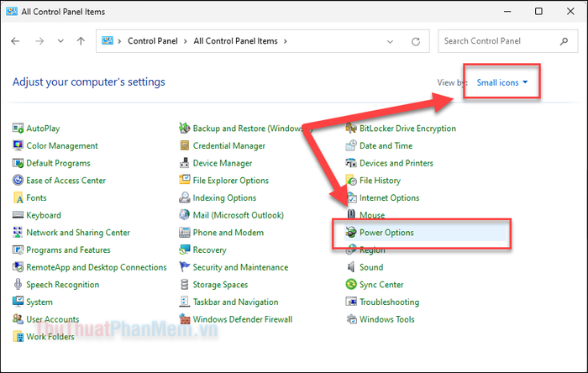Open the Windows Defender Firewall icon

coord(184,319)
